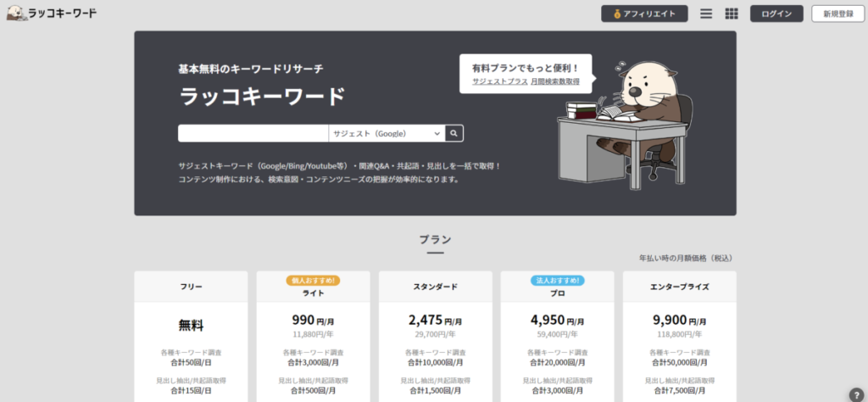The image size is (868, 402).
Task: Click 合計7,500回/月 in the エンタープライズ plan
Action: click(680, 391)
